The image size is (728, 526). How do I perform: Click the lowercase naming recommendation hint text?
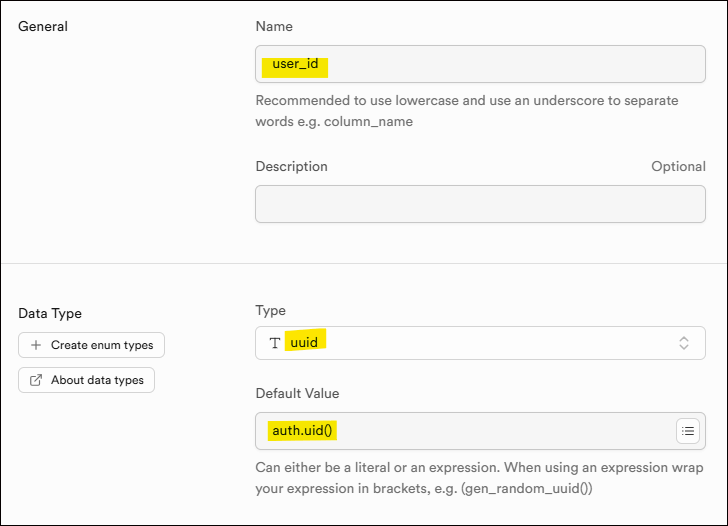coord(467,111)
